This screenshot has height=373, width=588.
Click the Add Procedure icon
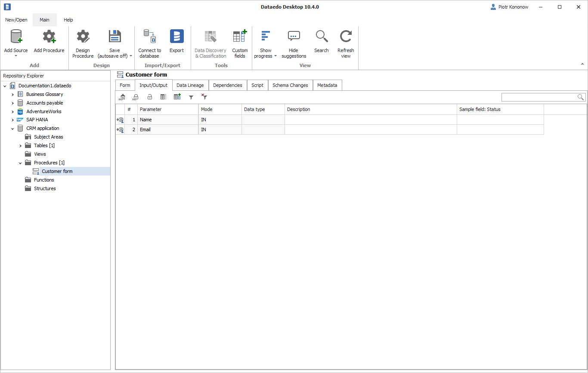click(49, 37)
